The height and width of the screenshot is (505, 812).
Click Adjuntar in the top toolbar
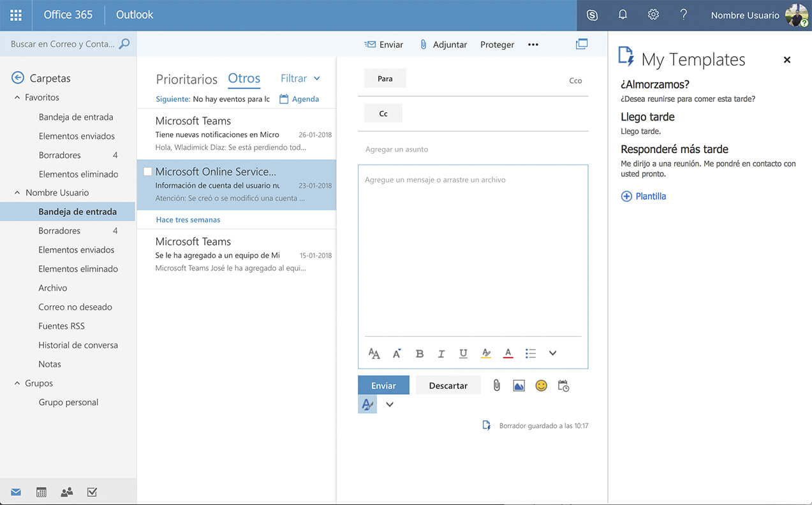pos(443,45)
